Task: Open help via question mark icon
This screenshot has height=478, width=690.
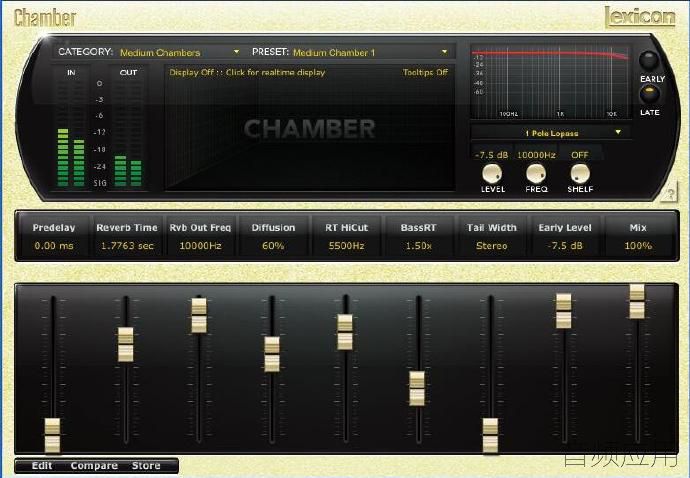Action: 669,193
